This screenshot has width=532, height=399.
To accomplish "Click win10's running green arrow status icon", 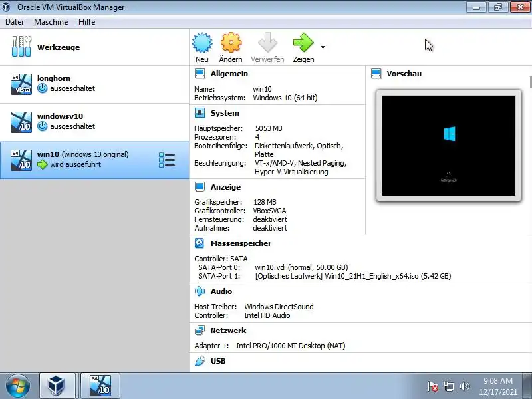I will click(x=42, y=164).
